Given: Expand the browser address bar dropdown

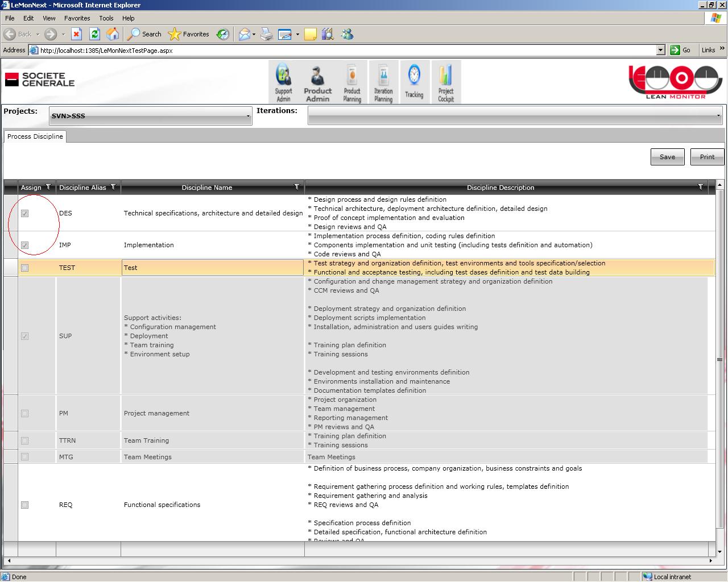Looking at the screenshot, I should pos(660,50).
